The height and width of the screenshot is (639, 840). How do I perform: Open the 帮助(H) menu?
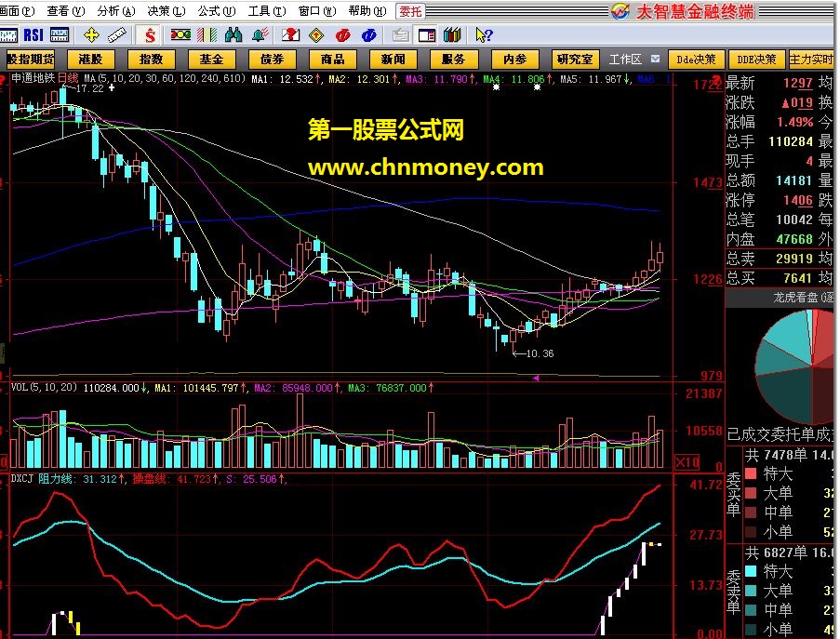367,11
